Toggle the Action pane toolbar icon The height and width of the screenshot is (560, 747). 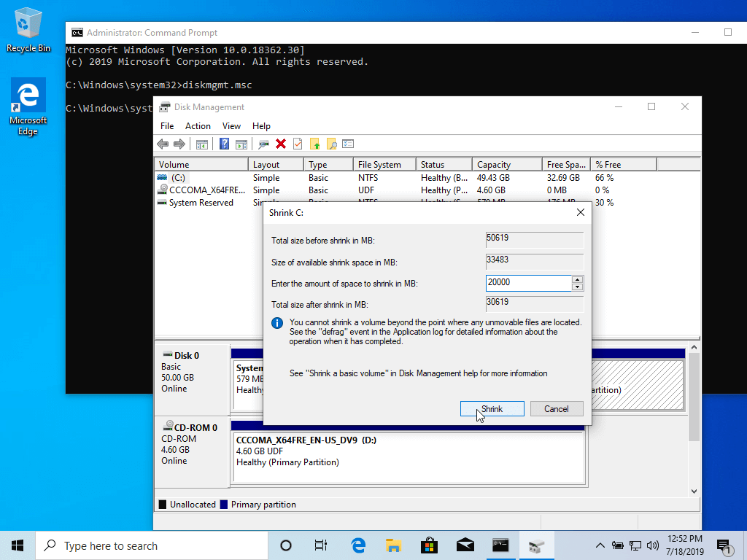point(241,143)
